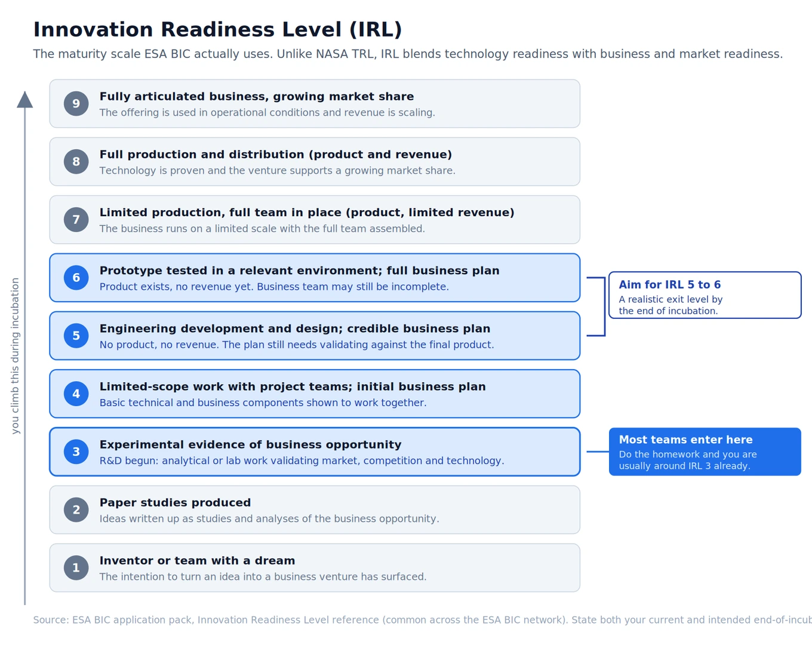Image resolution: width=812 pixels, height=663 pixels.
Task: Click the 'Innovation Readiness Level (IRL)' title
Action: point(217,29)
